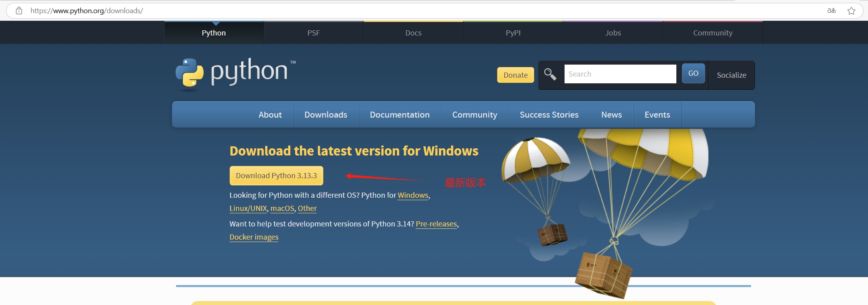Click the GO search button
This screenshot has width=868, height=305.
click(693, 73)
